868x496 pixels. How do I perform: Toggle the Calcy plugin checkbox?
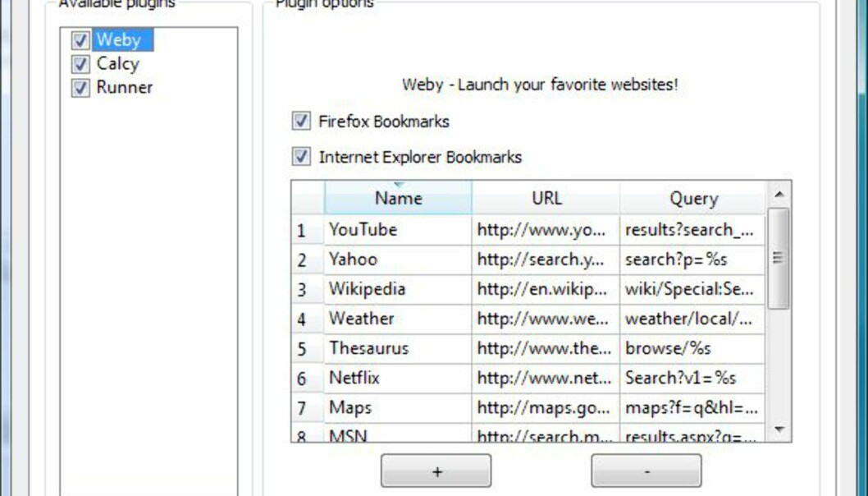click(80, 64)
